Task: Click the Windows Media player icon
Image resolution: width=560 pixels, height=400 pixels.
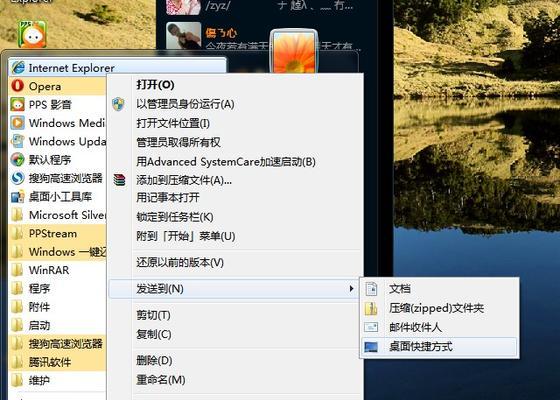Action: (x=17, y=123)
